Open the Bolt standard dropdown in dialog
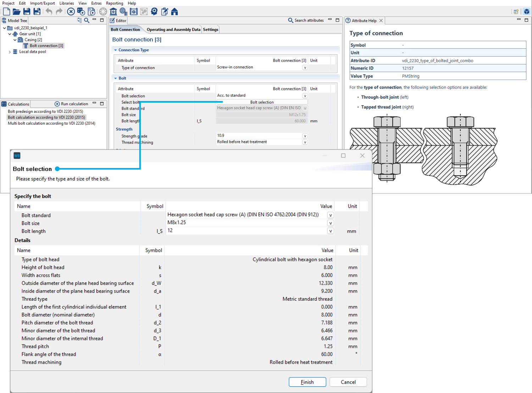Screen dimensions: 532x393 (x=330, y=215)
